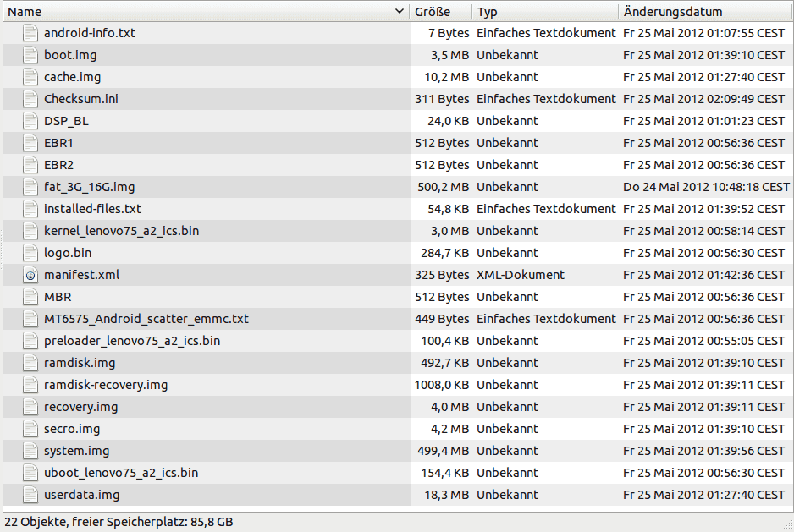Click the XML-Dokument type cell

tap(521, 275)
